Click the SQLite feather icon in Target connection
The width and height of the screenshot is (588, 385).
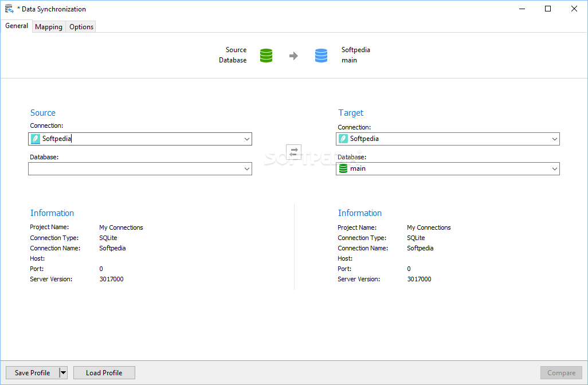click(x=343, y=139)
